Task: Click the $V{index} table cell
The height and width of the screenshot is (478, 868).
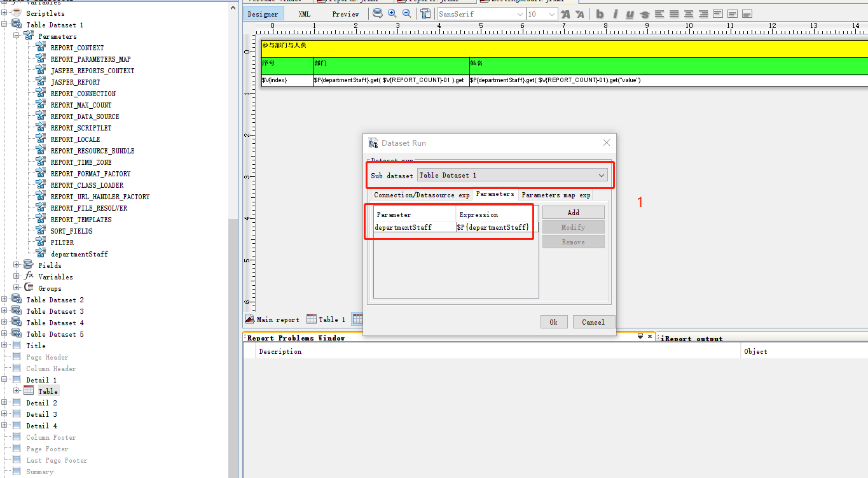Action: pos(287,80)
